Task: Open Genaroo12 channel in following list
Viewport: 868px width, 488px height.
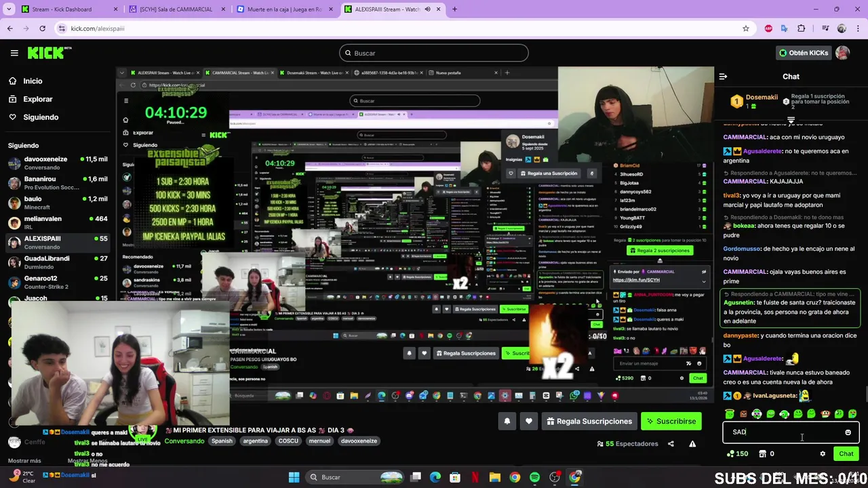Action: pos(58,282)
